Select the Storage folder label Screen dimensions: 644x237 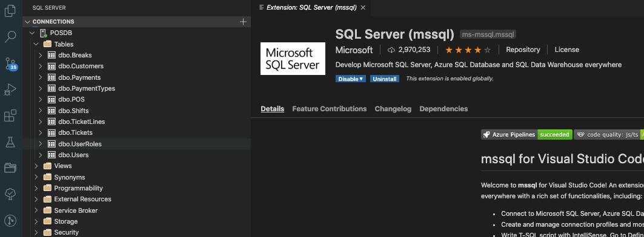point(65,221)
